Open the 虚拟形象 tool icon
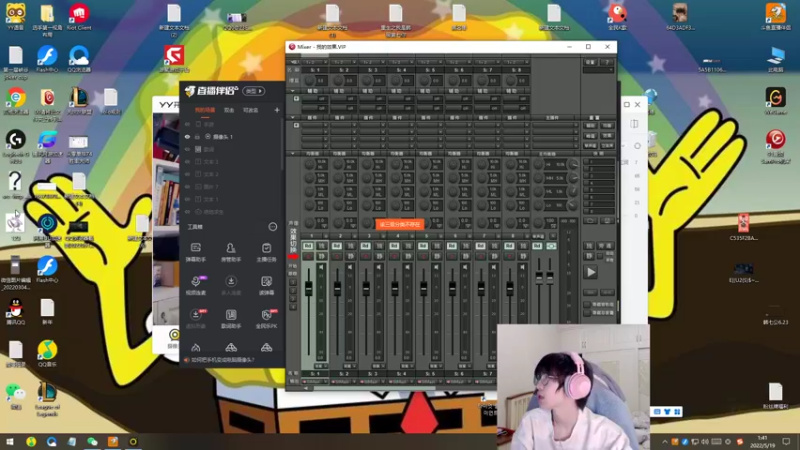The height and width of the screenshot is (450, 800). coord(195,314)
